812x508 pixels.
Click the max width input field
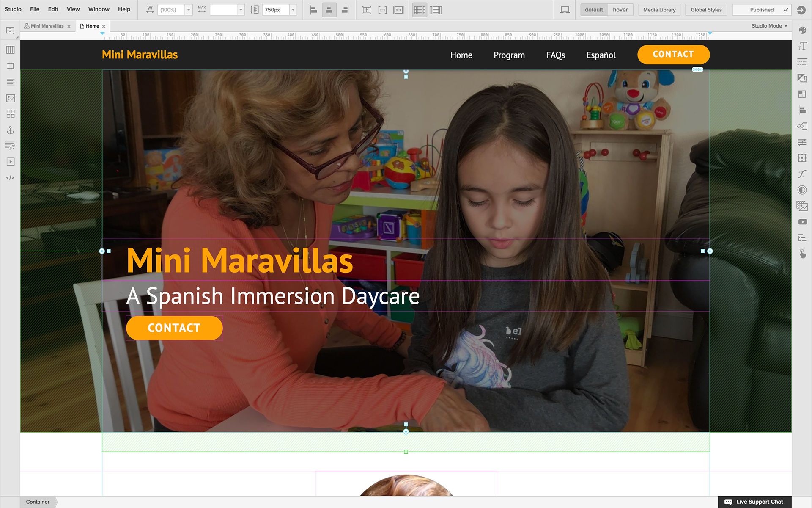pos(223,10)
